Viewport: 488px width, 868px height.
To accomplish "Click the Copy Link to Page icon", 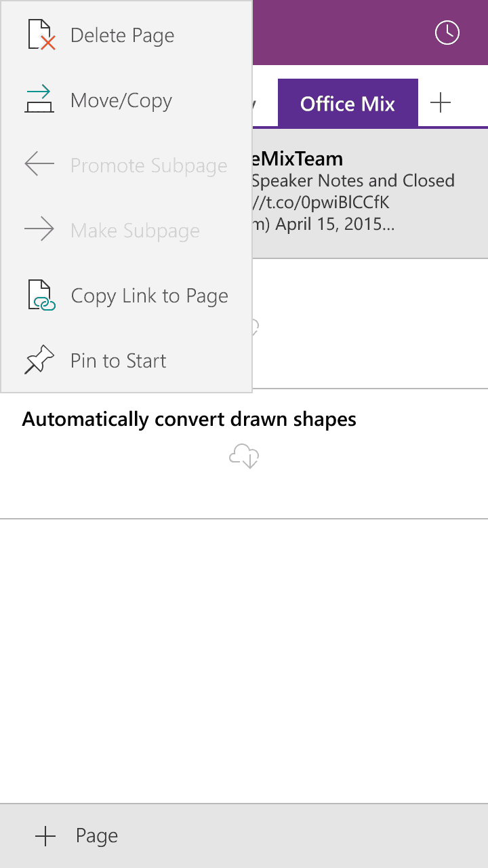I will pyautogui.click(x=41, y=296).
